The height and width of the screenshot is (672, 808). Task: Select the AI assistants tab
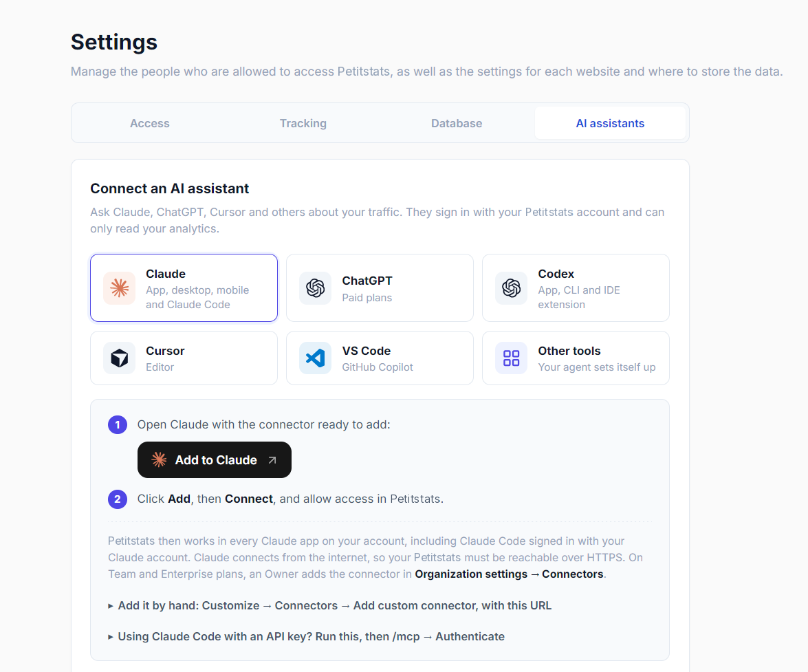click(610, 123)
